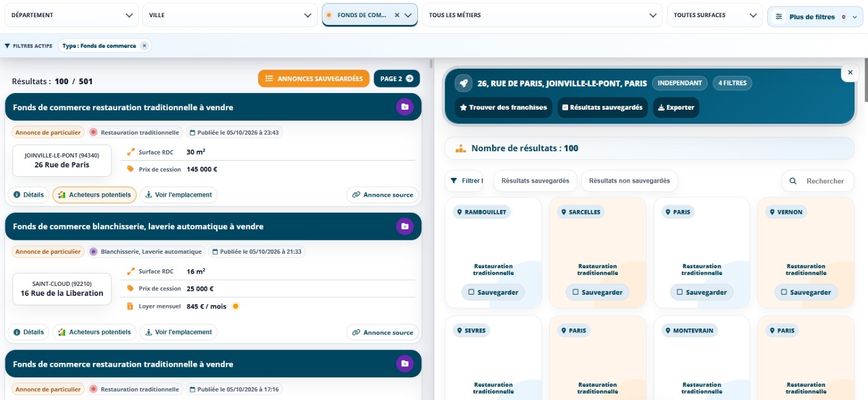
Task: Open the DÉPARTEMENT dropdown
Action: pos(71,16)
